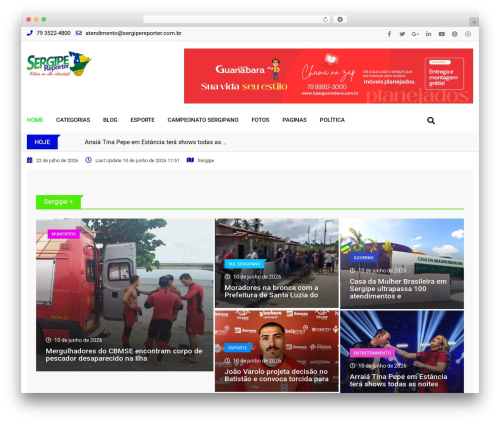This screenshot has width=500, height=423.
Task: Click the phone number 79 3522-4800
Action: pos(53,33)
